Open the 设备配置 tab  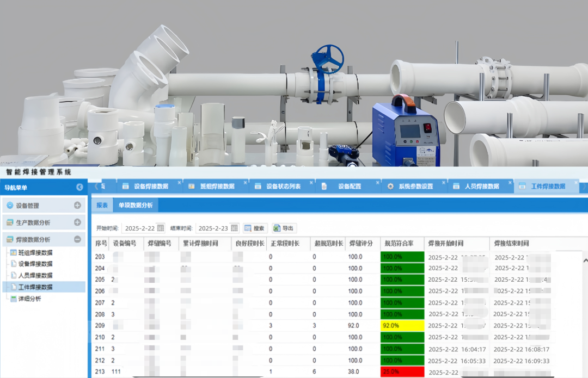coord(349,186)
